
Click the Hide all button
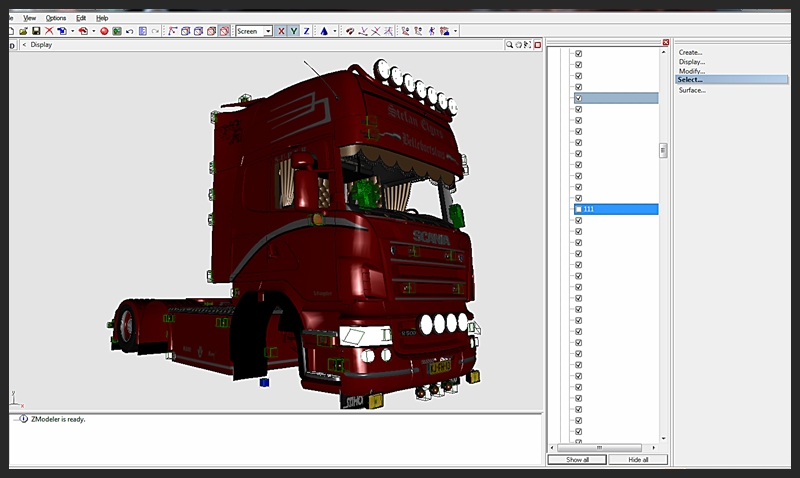coord(638,460)
